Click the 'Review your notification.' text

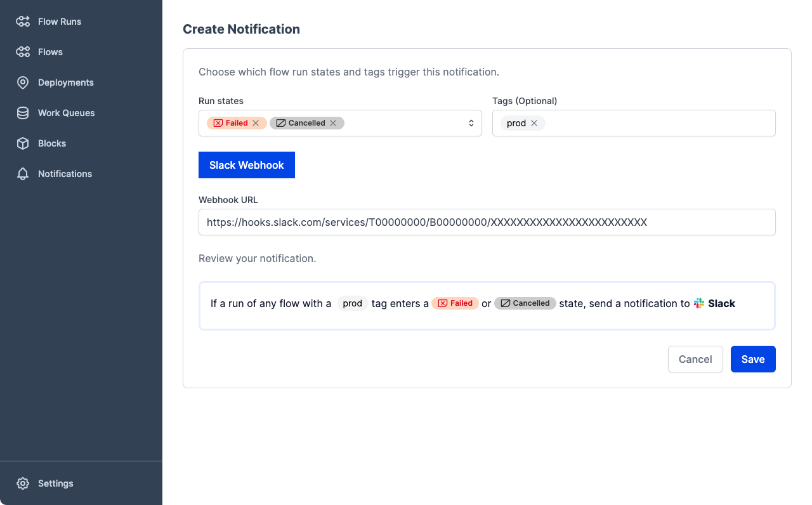pos(257,259)
